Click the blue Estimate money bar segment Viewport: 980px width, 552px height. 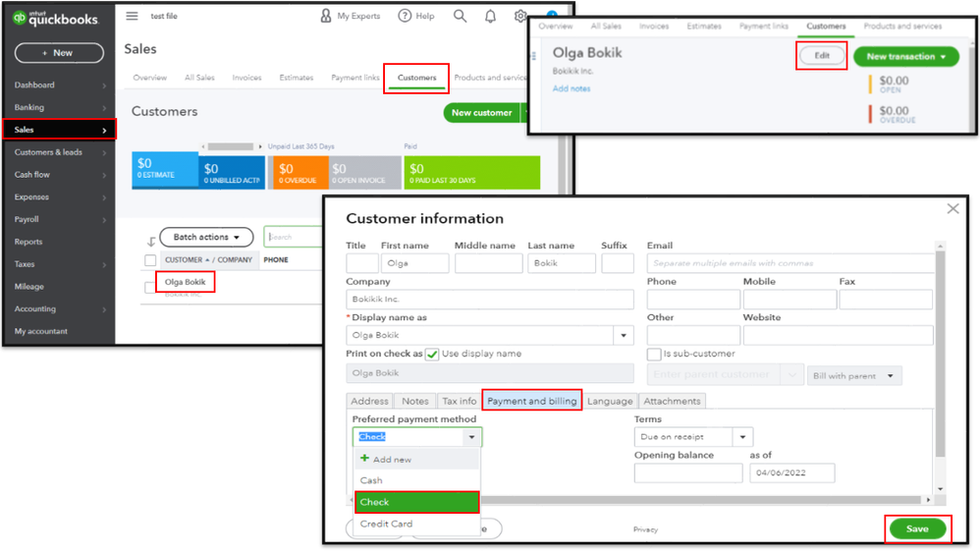165,169
